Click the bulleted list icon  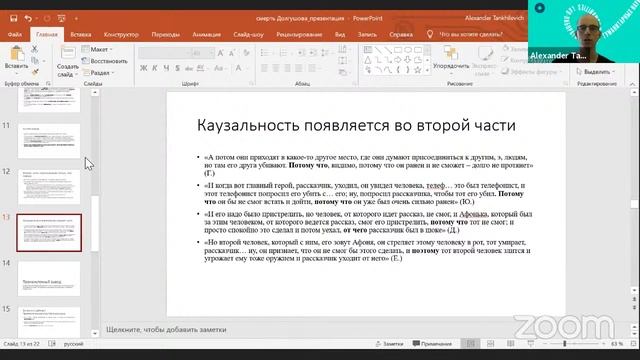click(x=265, y=53)
